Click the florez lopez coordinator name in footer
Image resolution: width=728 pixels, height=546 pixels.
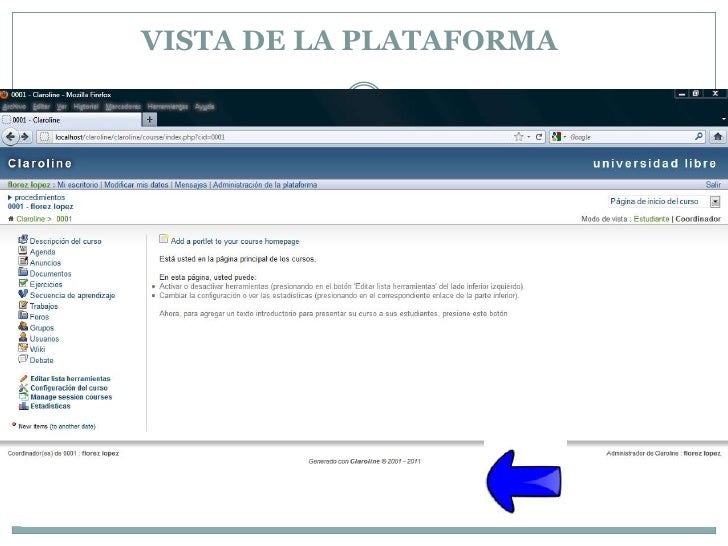click(100, 453)
